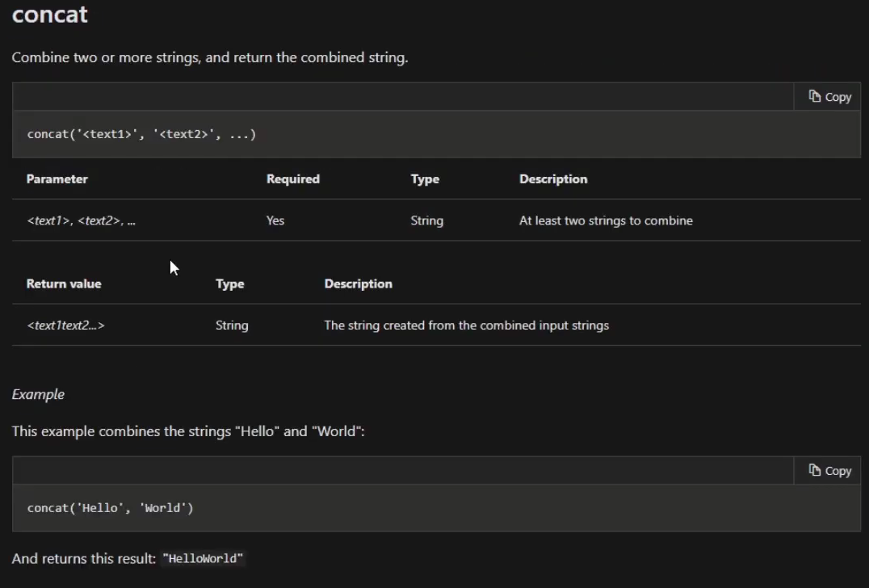Click the "Yes" required cell

coord(275,220)
